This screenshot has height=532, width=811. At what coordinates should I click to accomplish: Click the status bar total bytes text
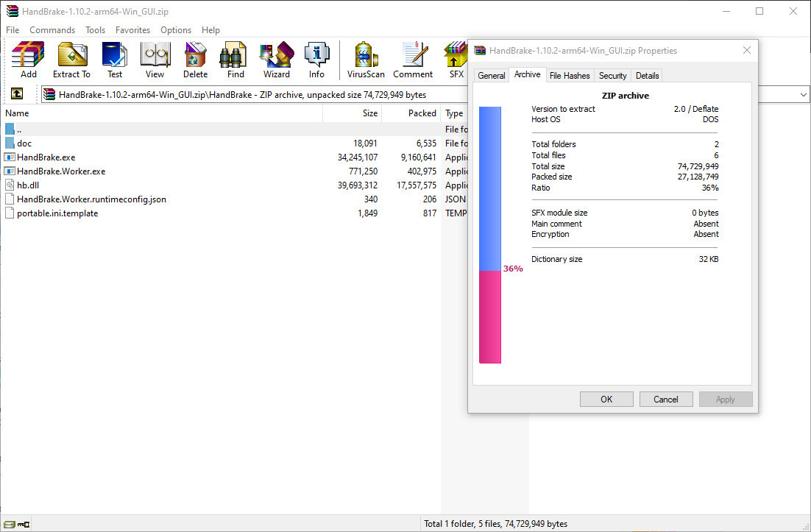pos(495,524)
